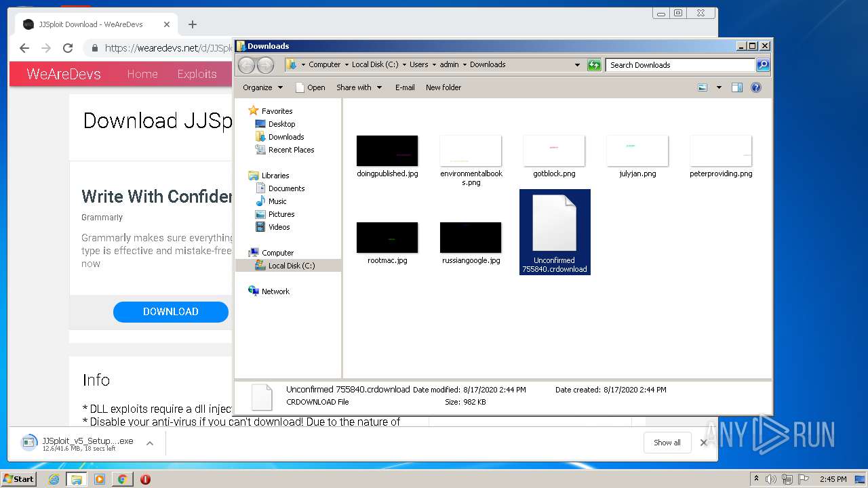Click Explorer's forward navigation arrow
The height and width of the screenshot is (488, 868).
[x=265, y=65]
